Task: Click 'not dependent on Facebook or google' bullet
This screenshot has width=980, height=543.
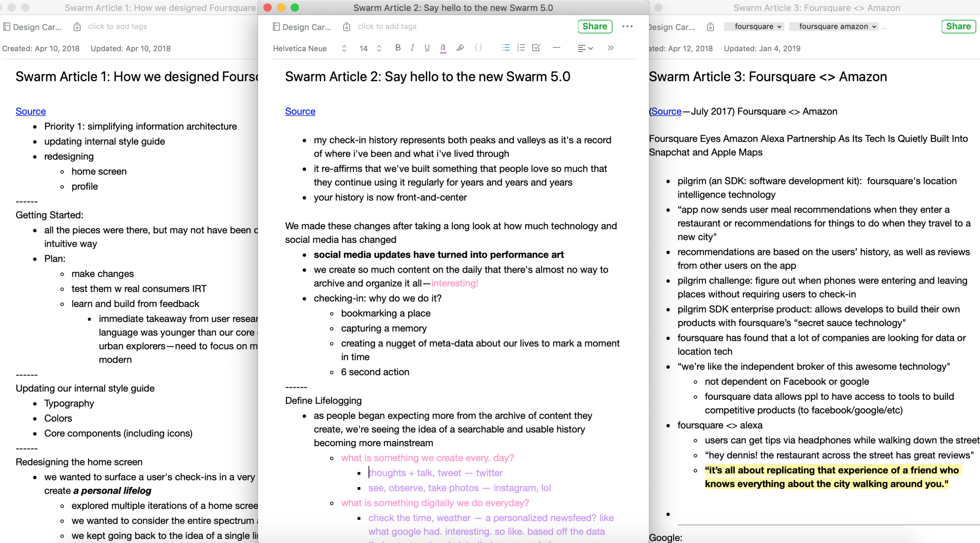Action: point(787,382)
